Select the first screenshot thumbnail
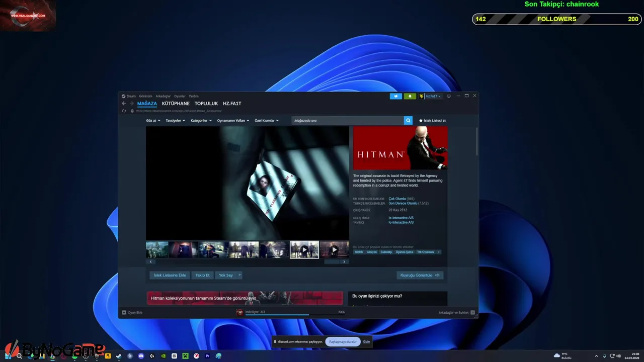The height and width of the screenshot is (362, 644). coord(156,249)
